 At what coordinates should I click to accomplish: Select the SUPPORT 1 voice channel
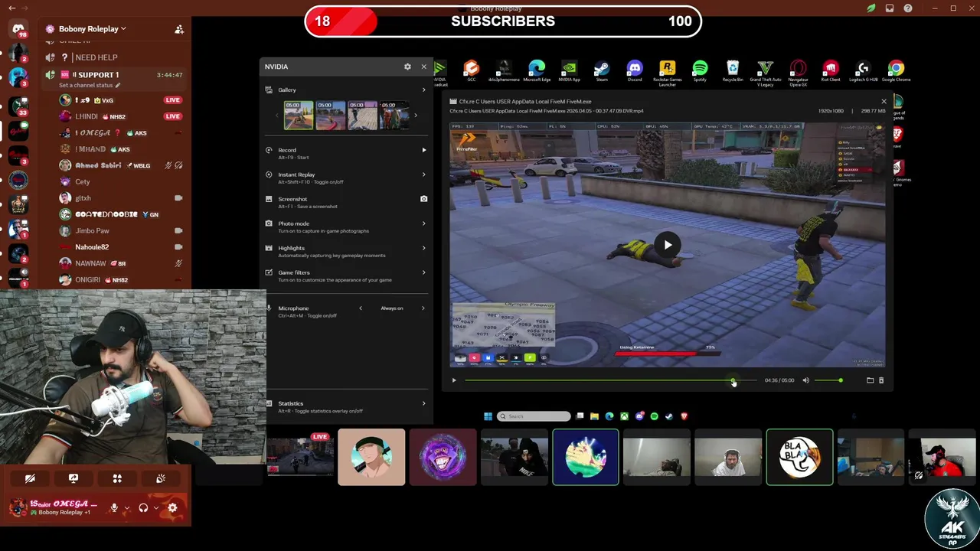[x=113, y=75]
